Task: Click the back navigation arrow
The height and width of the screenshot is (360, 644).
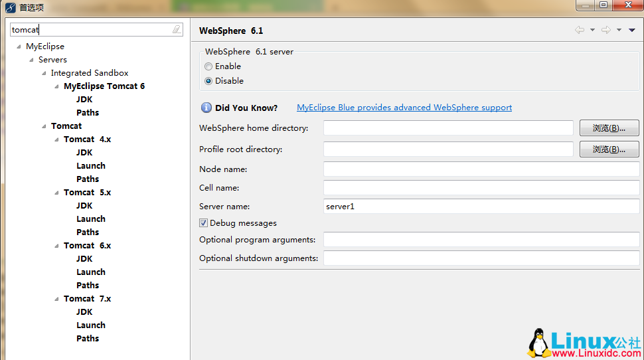Action: (x=580, y=30)
